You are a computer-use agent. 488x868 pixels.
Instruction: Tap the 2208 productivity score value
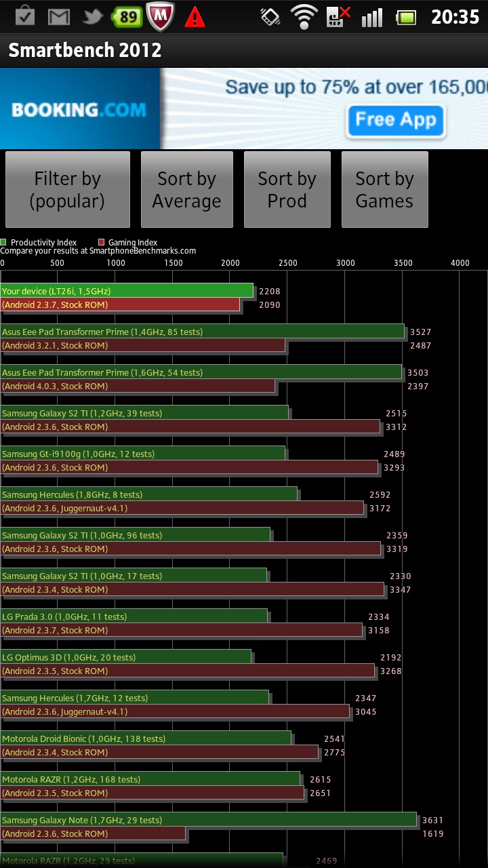(x=270, y=292)
